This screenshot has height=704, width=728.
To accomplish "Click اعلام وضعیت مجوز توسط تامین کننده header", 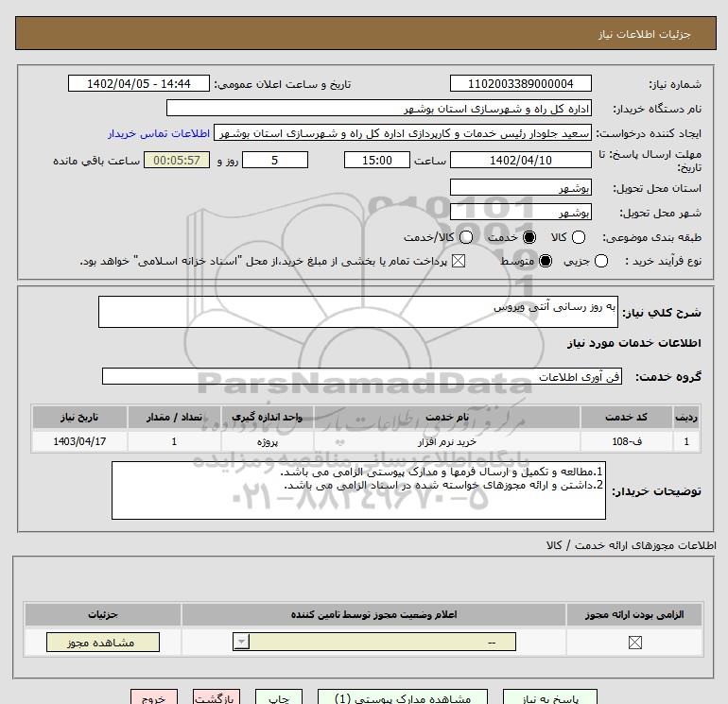I will point(373,614).
